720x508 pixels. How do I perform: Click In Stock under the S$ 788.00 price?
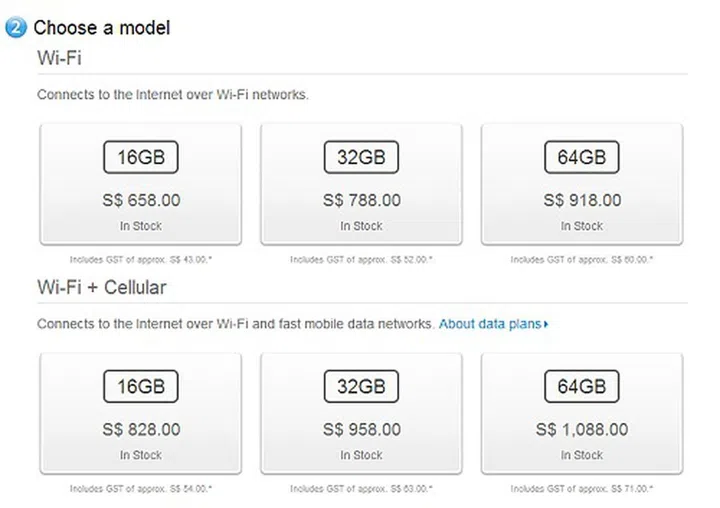[361, 226]
